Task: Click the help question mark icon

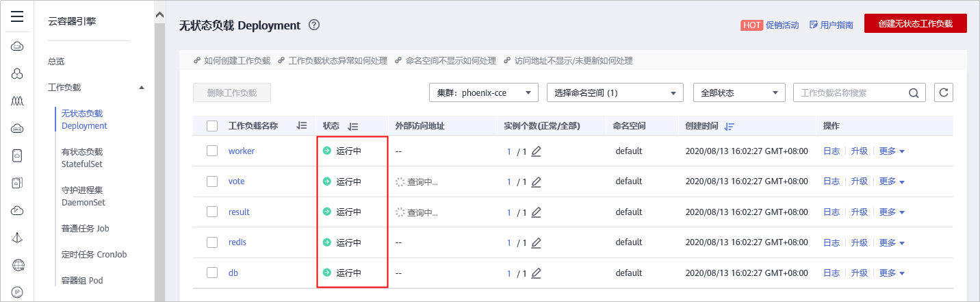Action: (315, 25)
